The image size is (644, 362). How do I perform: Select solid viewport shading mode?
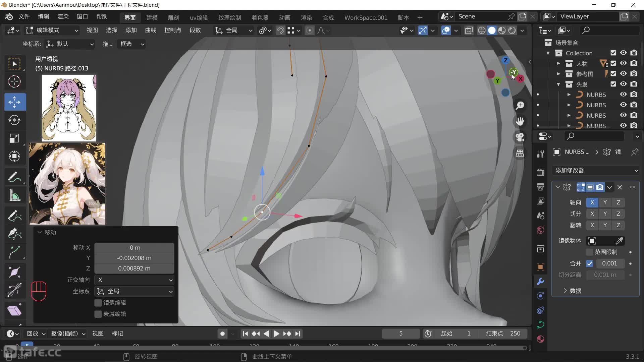tap(492, 31)
